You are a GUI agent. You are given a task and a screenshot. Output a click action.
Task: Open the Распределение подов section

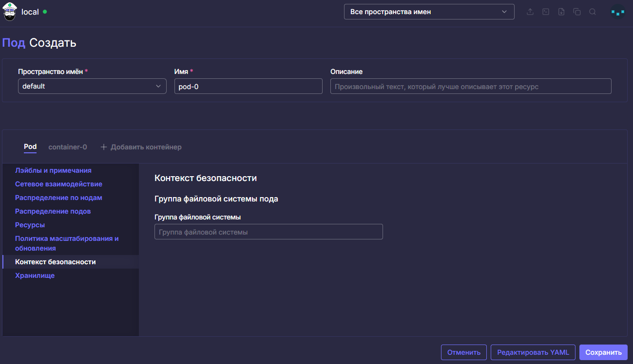(53, 211)
